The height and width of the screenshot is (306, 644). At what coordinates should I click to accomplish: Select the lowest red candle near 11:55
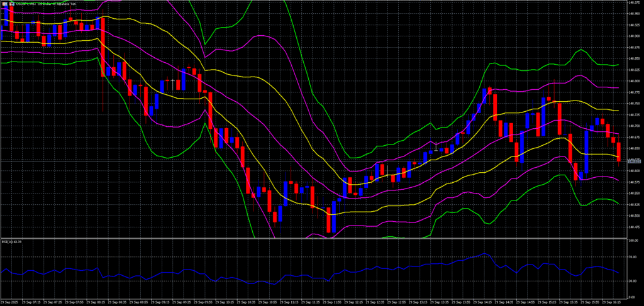328,220
